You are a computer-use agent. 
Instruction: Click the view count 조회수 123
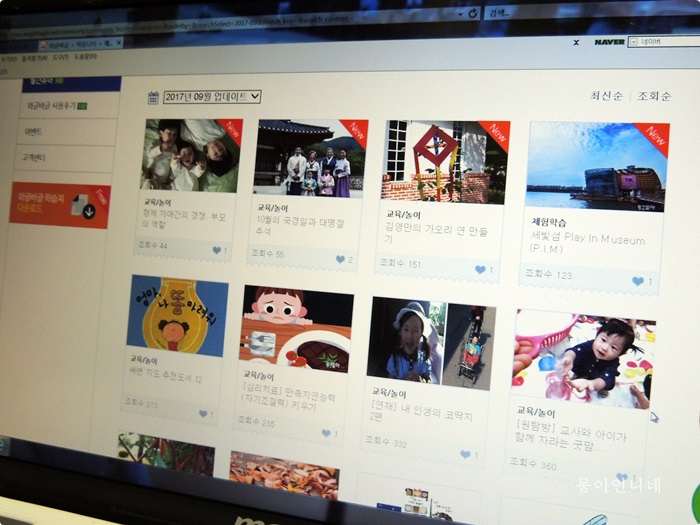[548, 274]
